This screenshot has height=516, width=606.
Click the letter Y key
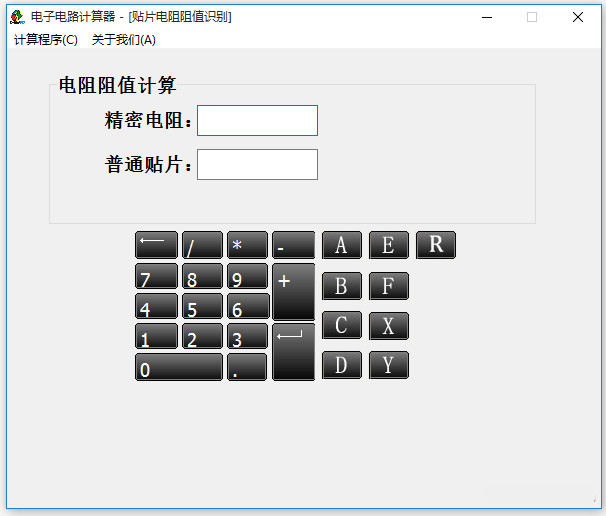click(x=389, y=365)
